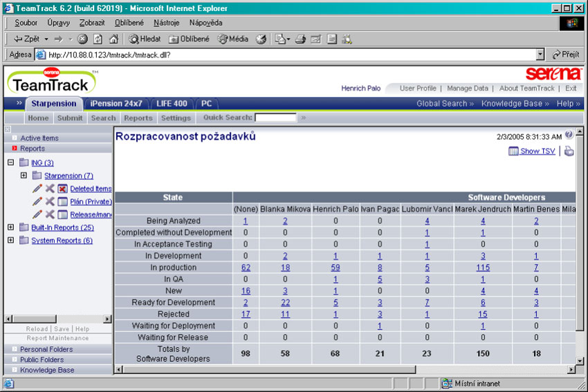Open the Hledat search toolbar button
The width and height of the screenshot is (588, 392).
coord(145,39)
